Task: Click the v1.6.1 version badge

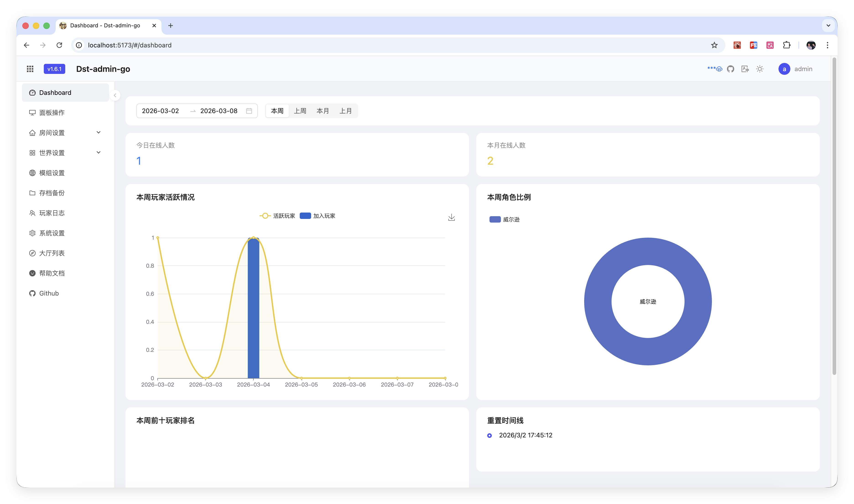Action: pyautogui.click(x=54, y=69)
